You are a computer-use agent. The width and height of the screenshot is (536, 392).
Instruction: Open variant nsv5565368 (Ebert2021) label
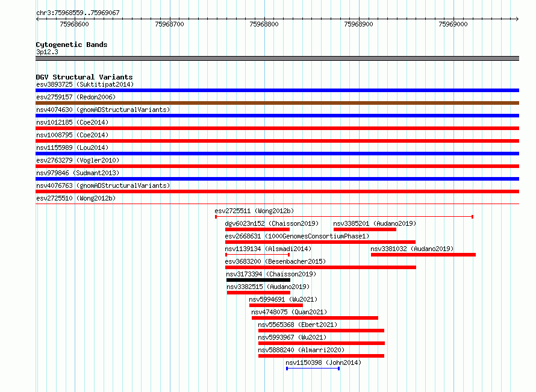point(298,325)
